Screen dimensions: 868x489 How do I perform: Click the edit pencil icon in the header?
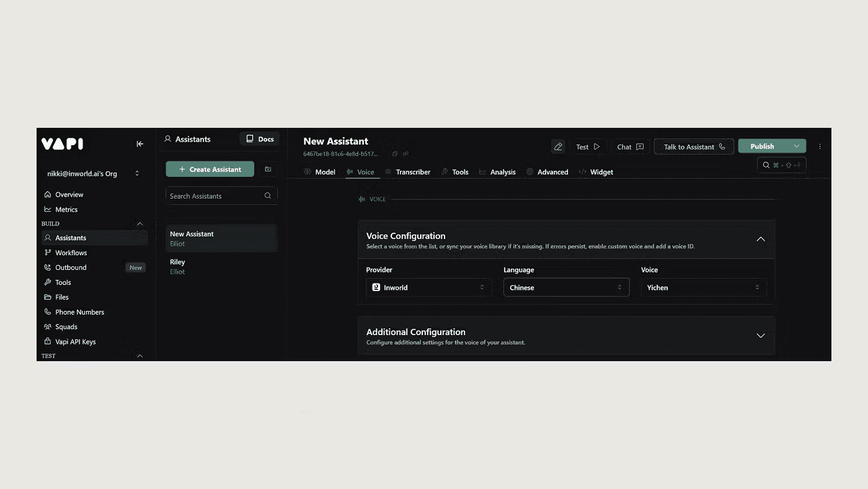tap(558, 147)
